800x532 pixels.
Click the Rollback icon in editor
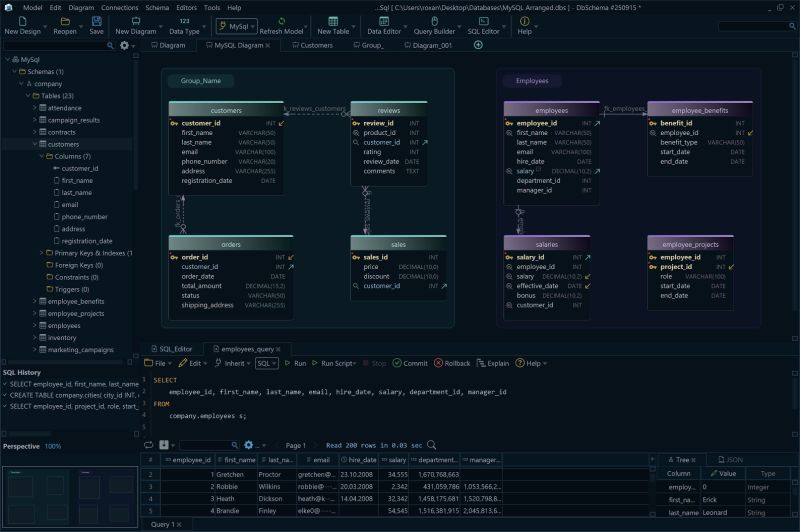click(438, 363)
